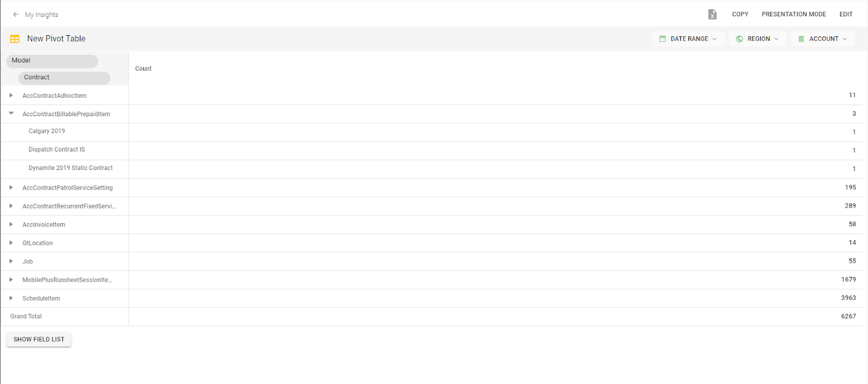Collapse the AccContractBillablePrepaidItem row
Viewport: 868px width, 384px height.
click(x=11, y=114)
